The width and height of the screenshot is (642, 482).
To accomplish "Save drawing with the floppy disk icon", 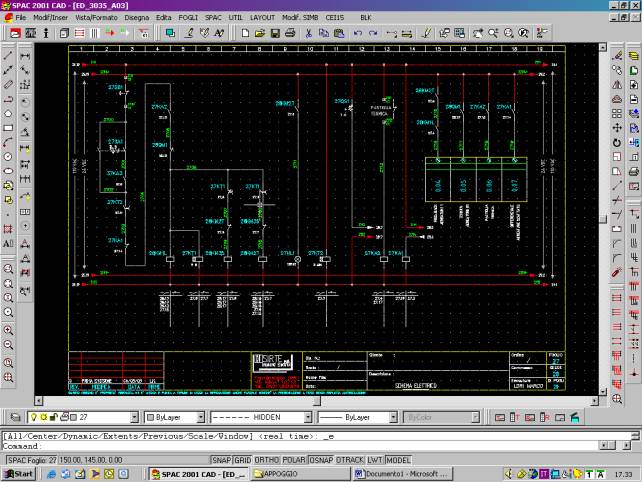I will 275,33.
